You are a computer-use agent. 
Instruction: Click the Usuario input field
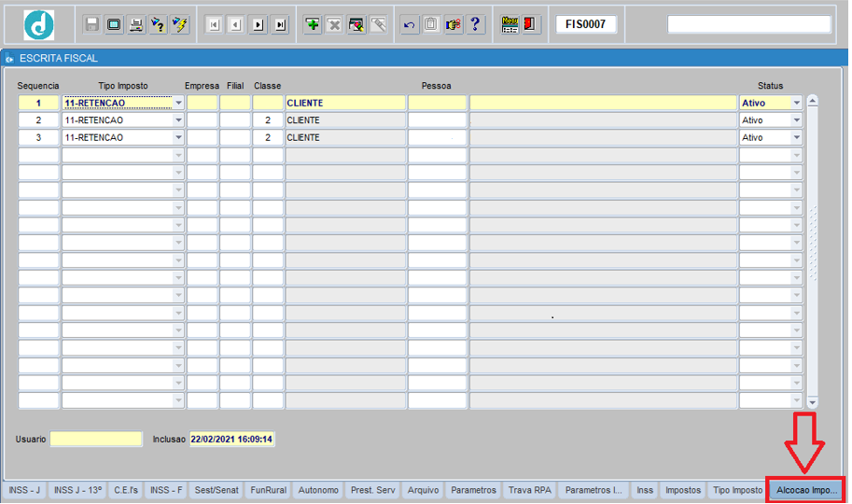coord(96,439)
